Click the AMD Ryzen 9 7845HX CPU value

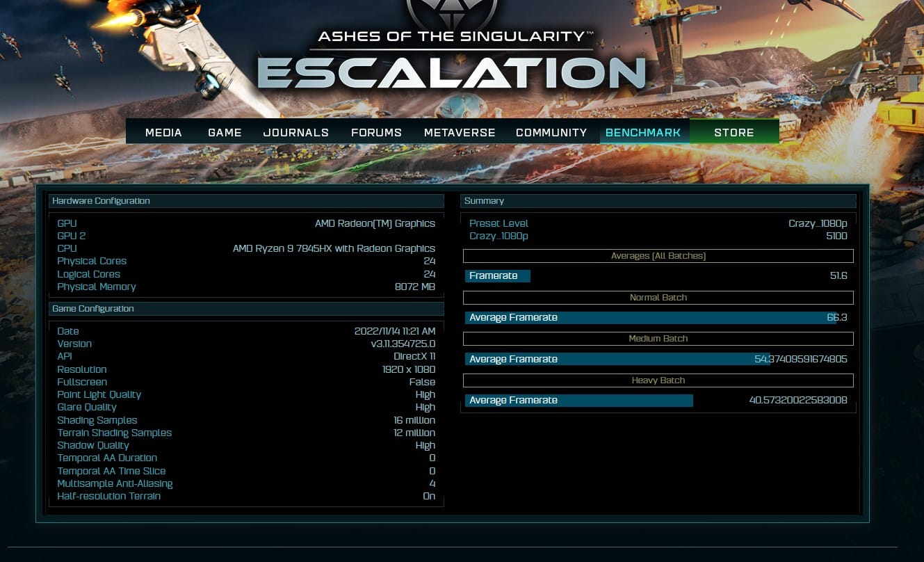pos(334,248)
